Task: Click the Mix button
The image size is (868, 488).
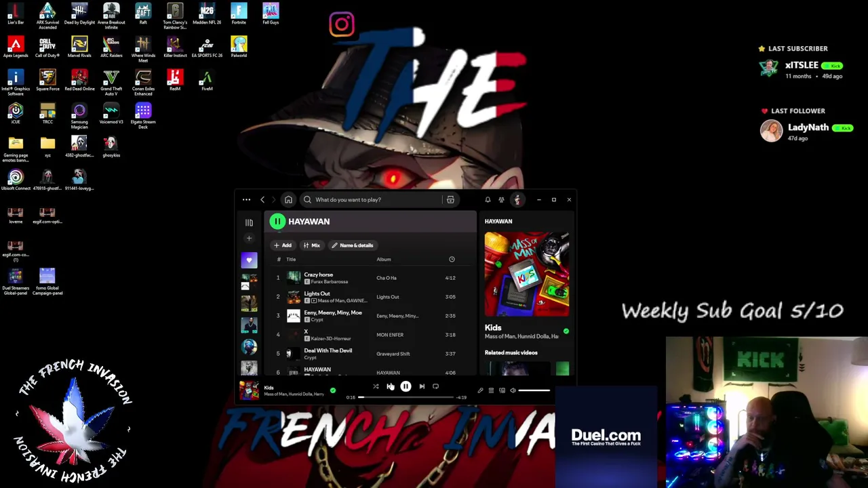Action: (312, 245)
